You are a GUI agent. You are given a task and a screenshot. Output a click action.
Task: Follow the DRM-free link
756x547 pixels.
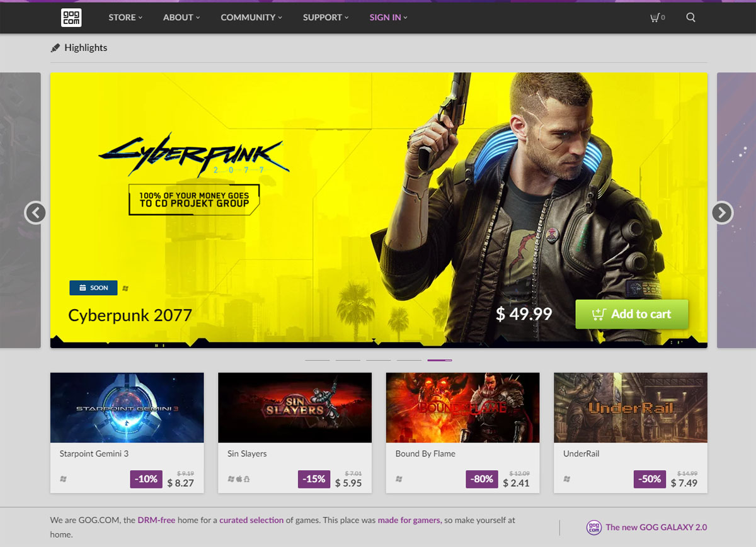[157, 521]
